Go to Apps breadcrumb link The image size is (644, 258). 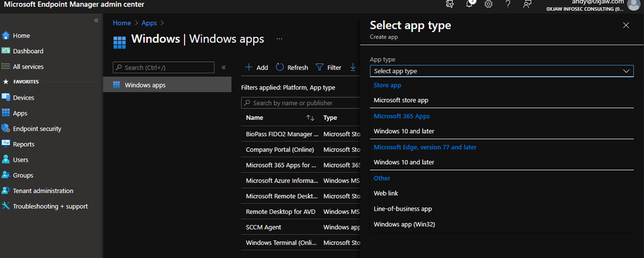pyautogui.click(x=150, y=23)
